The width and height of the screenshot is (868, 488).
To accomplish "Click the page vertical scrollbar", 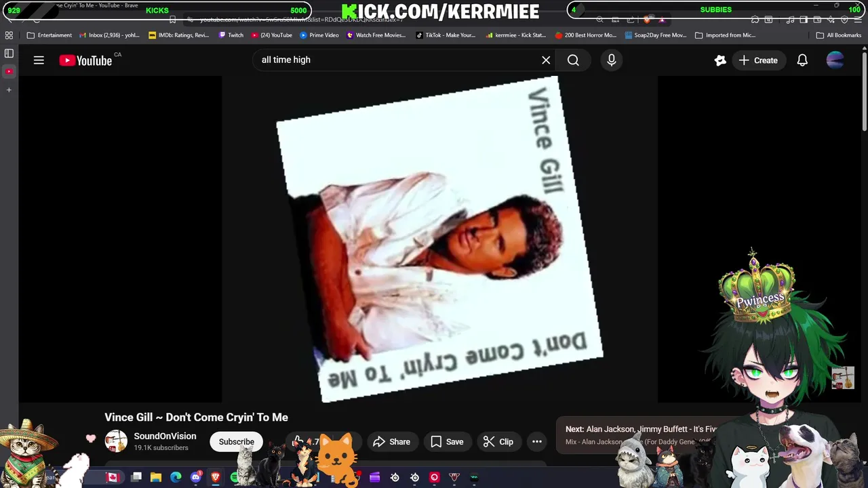I will [864, 91].
